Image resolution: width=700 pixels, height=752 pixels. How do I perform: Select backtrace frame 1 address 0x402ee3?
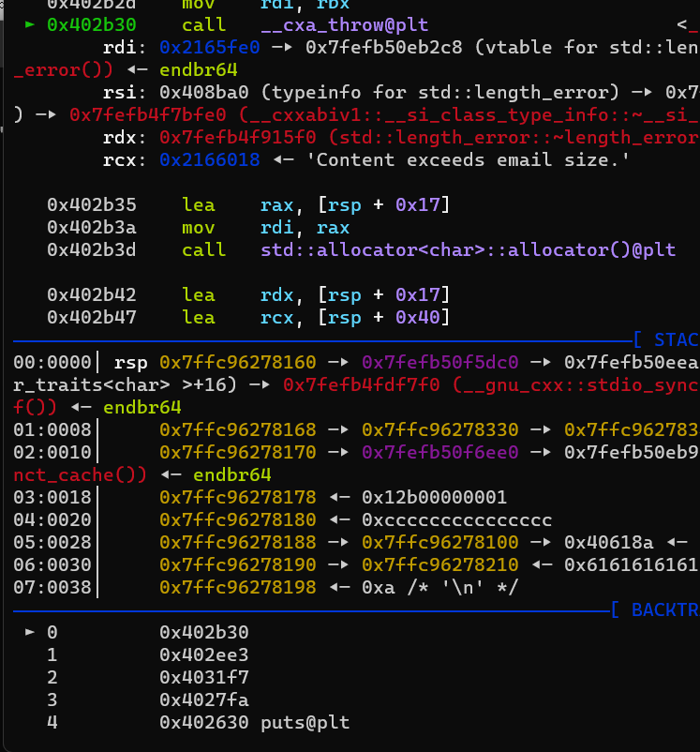tap(204, 655)
